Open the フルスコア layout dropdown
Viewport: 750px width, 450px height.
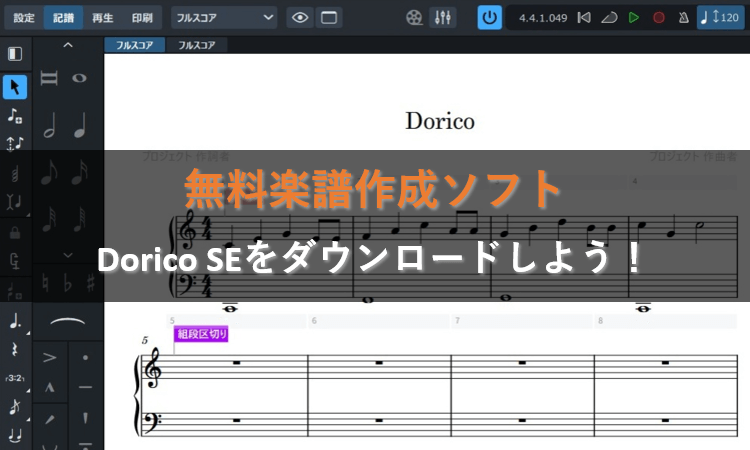(x=223, y=17)
